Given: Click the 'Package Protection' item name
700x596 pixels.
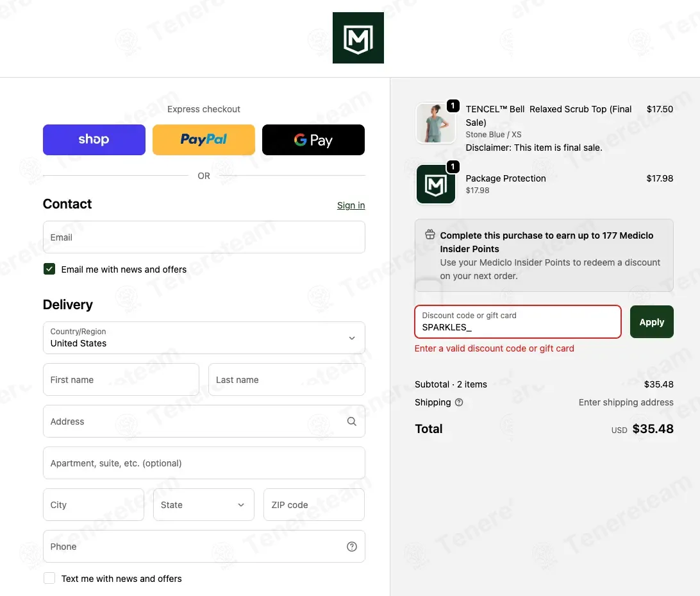Looking at the screenshot, I should 506,178.
